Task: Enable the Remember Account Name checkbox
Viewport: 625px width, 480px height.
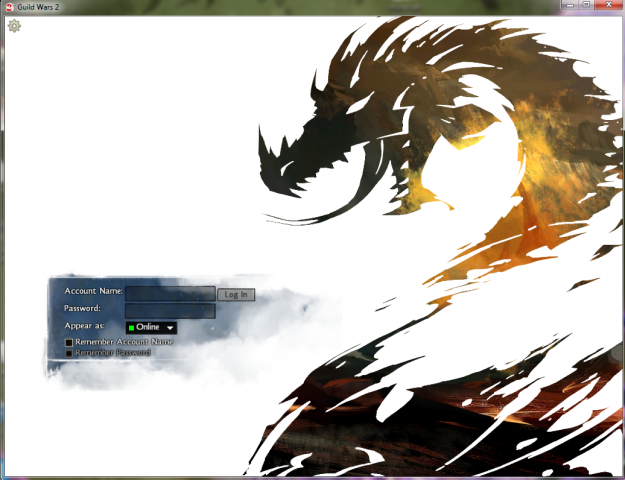Action: click(69, 343)
